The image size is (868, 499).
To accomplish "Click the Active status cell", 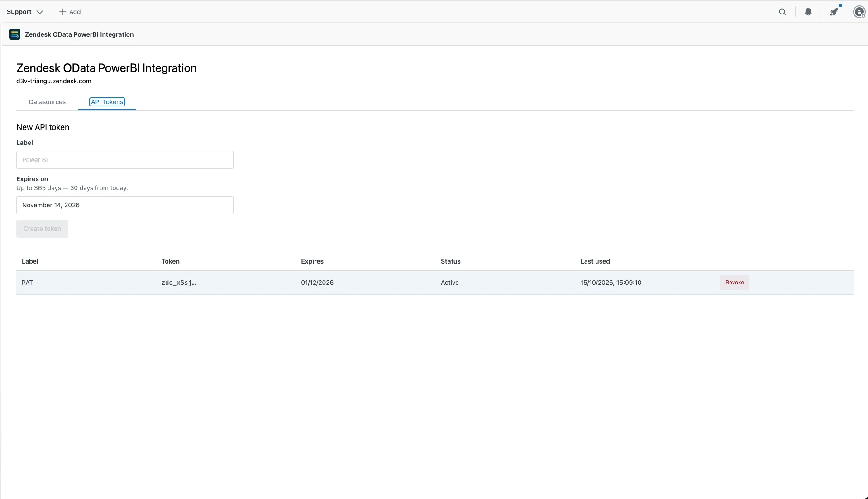I will point(450,283).
